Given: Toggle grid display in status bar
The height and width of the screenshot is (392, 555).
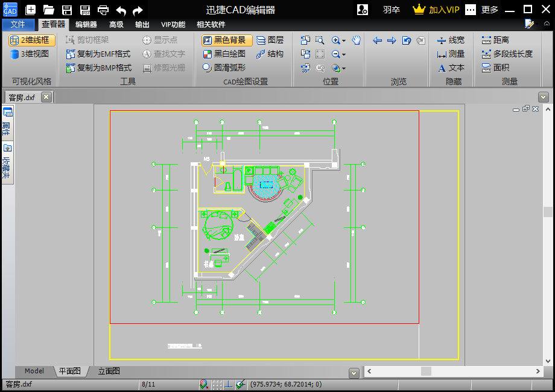Looking at the screenshot, I should click(217, 384).
